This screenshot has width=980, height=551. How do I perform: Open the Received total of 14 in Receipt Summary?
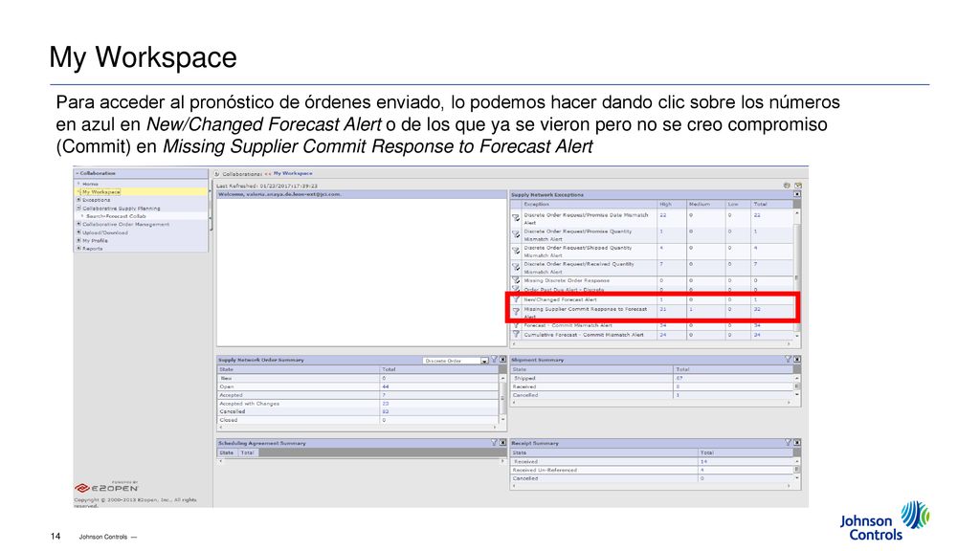703,462
